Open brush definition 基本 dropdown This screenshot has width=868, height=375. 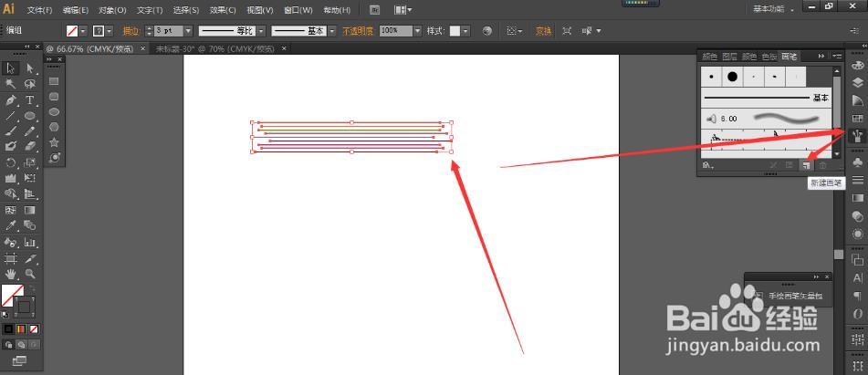point(332,31)
